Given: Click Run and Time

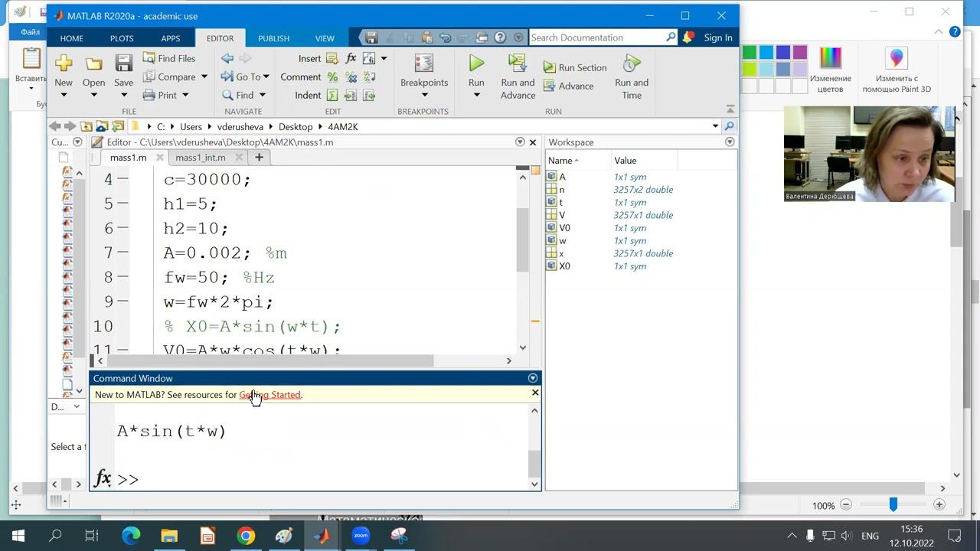Looking at the screenshot, I should click(632, 77).
